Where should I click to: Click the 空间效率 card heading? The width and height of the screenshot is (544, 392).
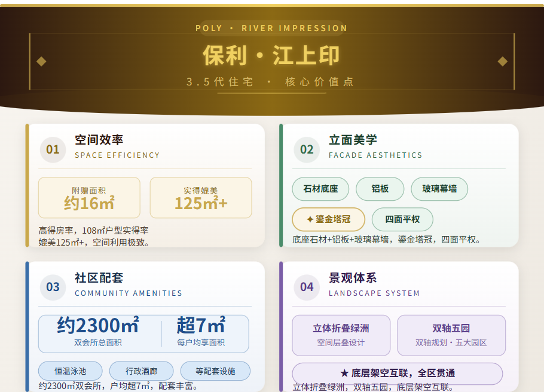coord(99,140)
